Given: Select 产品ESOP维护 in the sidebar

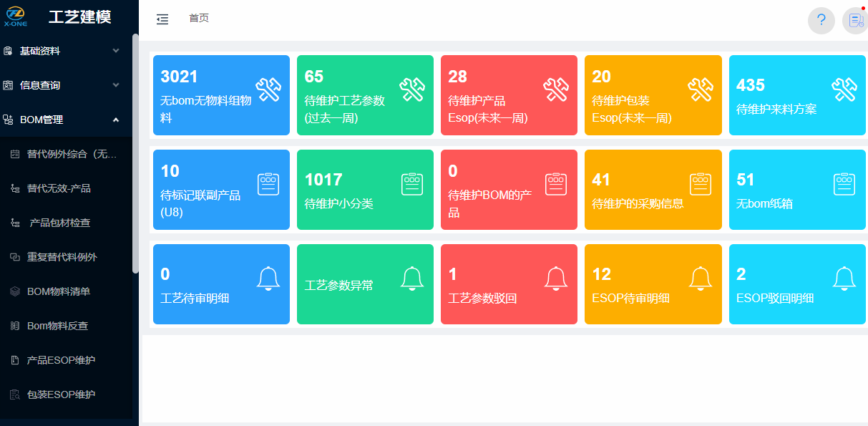Looking at the screenshot, I should (61, 360).
